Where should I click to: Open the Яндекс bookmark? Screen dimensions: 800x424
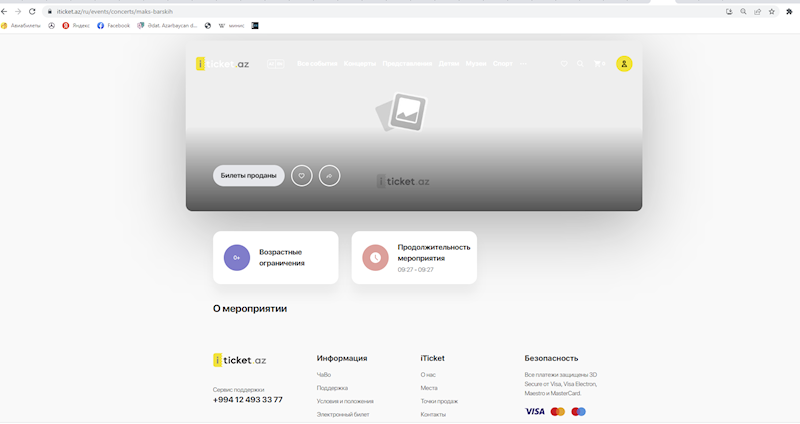pyautogui.click(x=76, y=26)
